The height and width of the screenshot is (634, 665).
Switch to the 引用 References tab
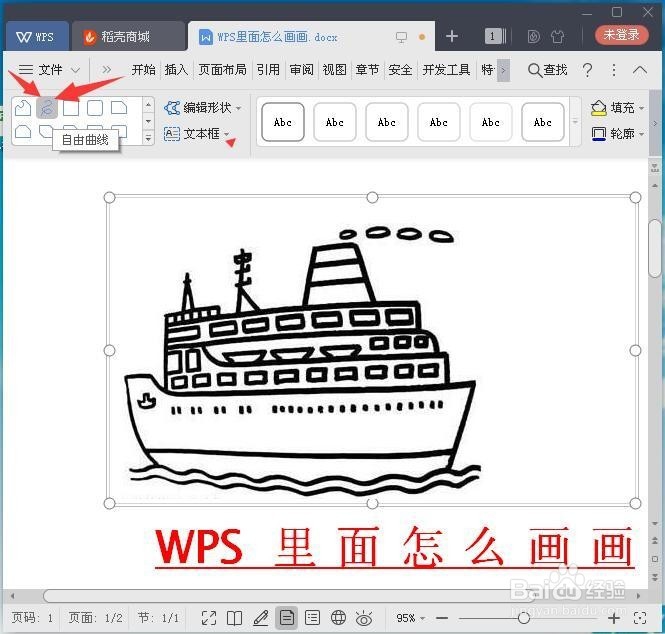tap(268, 70)
